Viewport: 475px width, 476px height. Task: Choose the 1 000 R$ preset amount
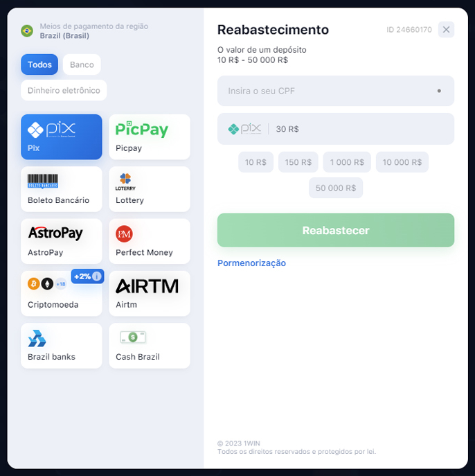(x=346, y=162)
